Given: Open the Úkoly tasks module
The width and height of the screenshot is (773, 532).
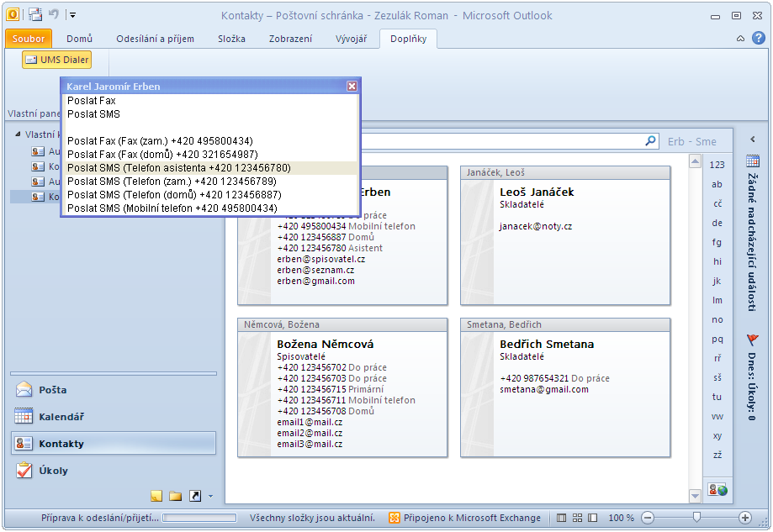Looking at the screenshot, I should [114, 471].
